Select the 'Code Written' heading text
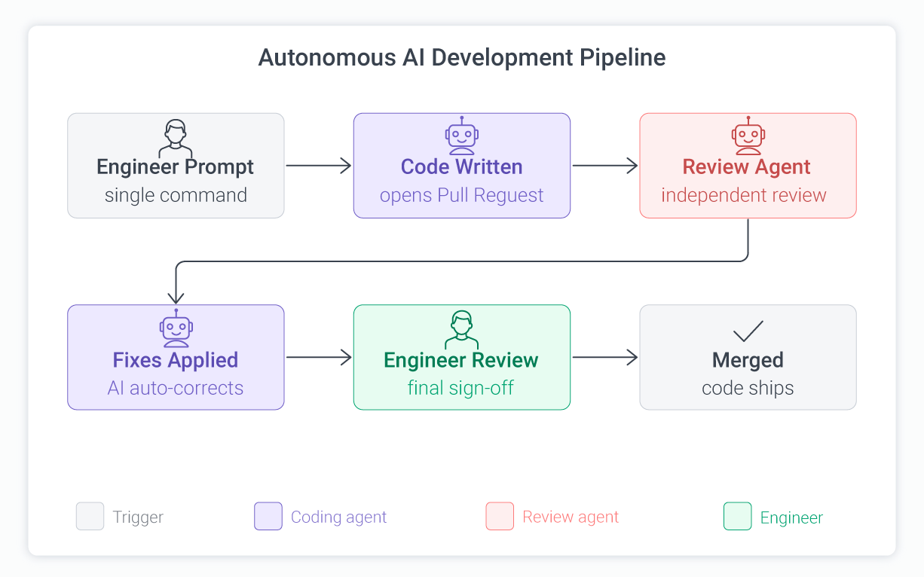Image resolution: width=924 pixels, height=577 pixels. click(462, 167)
